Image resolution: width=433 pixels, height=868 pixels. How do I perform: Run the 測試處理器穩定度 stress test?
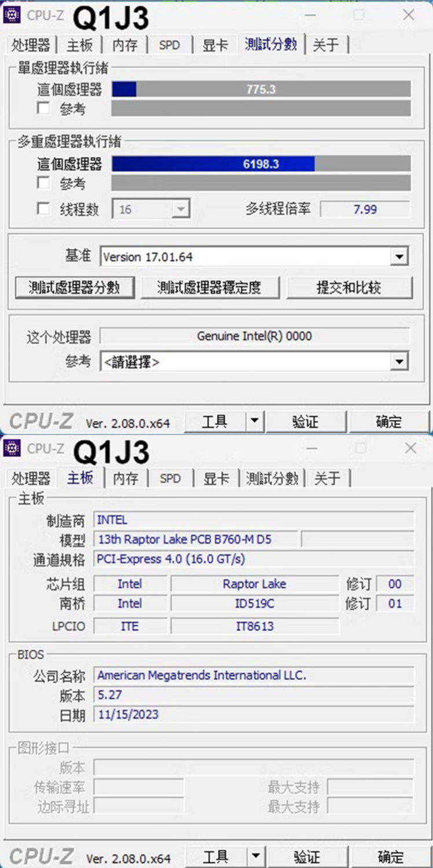210,287
